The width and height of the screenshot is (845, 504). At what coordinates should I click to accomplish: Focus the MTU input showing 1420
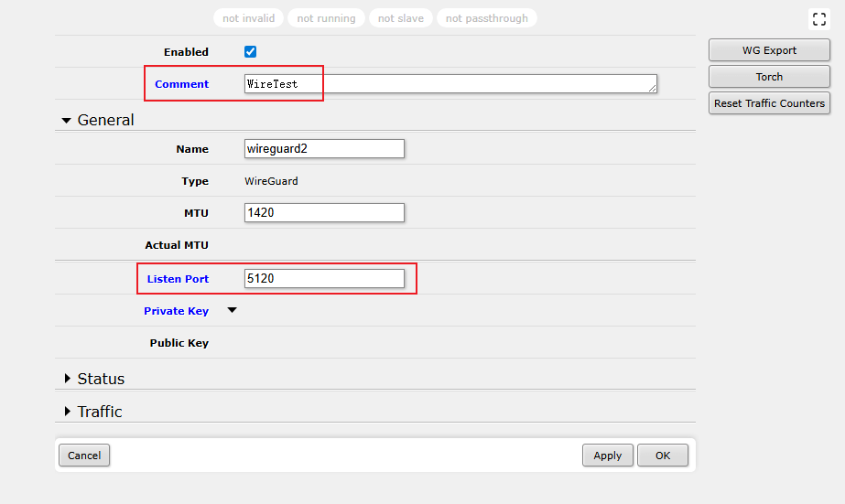[324, 213]
